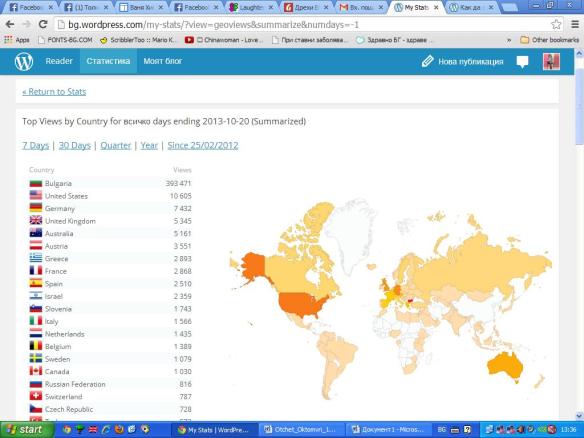Go back with the browser back arrow
Screen dimensions: 584x438
click(x=10, y=25)
